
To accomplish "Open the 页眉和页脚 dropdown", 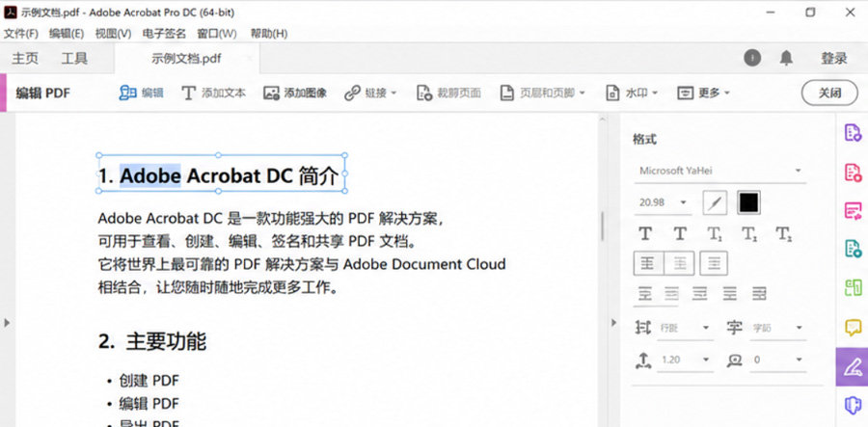I will click(542, 93).
